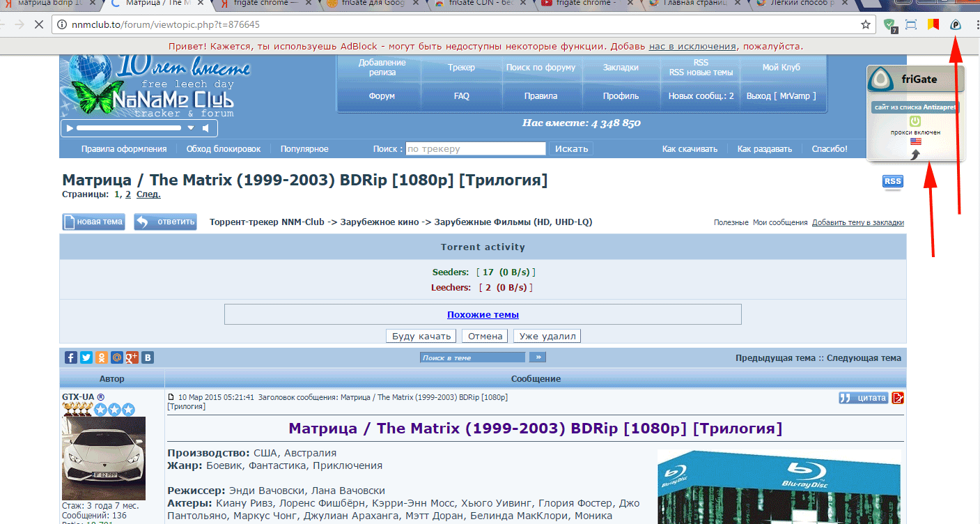
Task: Open Обход блокировок link
Action: click(223, 149)
